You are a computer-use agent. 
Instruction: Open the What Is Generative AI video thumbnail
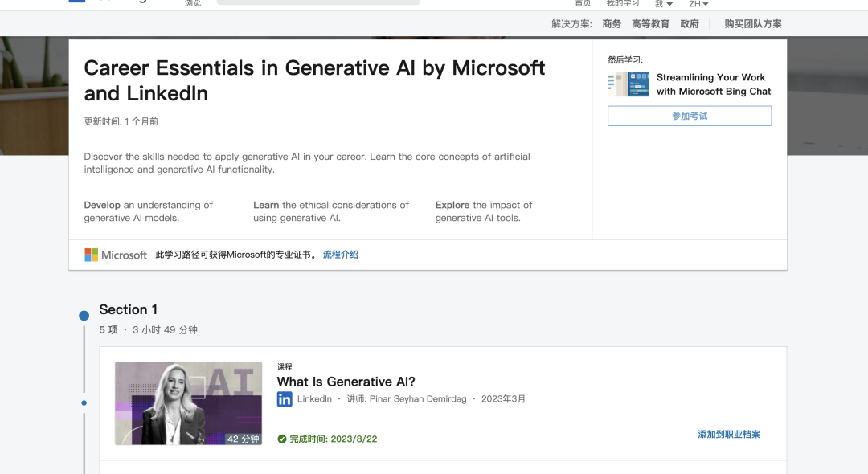pyautogui.click(x=188, y=403)
